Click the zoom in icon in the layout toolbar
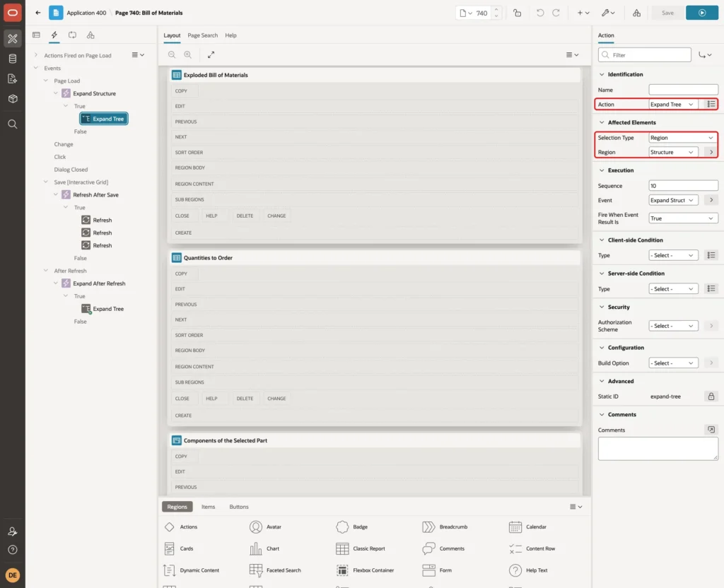 188,54
